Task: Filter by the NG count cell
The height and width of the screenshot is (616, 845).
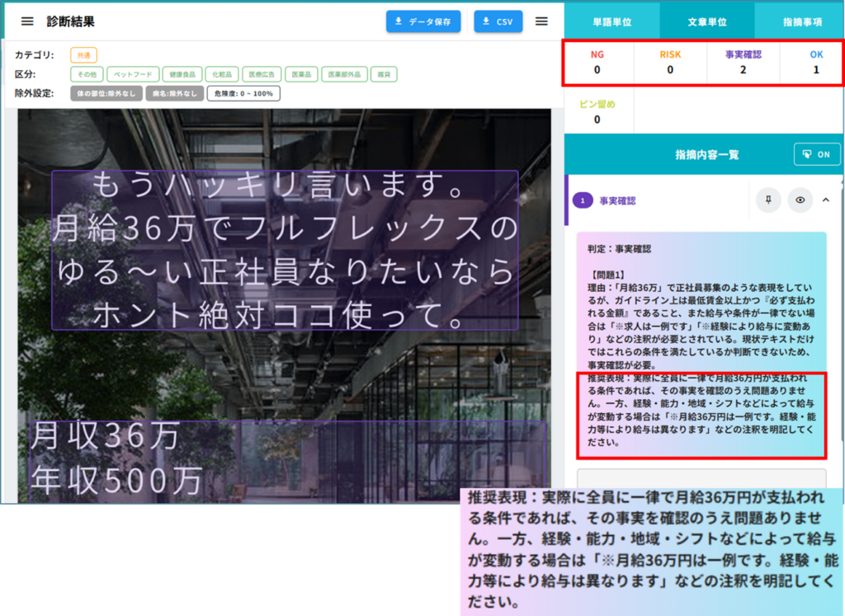Action: pos(597,62)
